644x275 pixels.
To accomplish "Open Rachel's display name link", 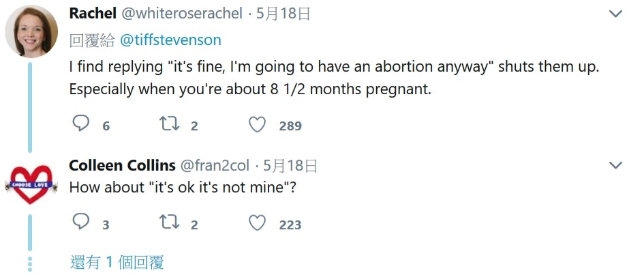I will [x=93, y=14].
